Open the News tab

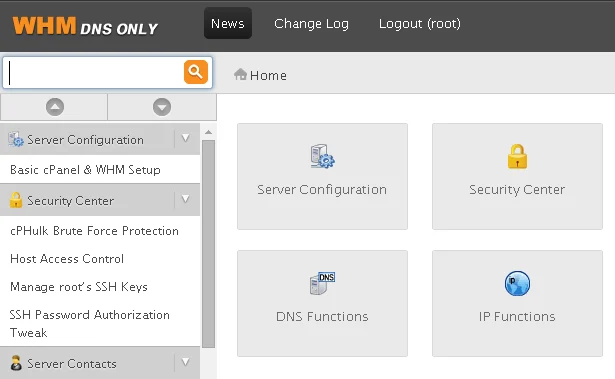(228, 24)
